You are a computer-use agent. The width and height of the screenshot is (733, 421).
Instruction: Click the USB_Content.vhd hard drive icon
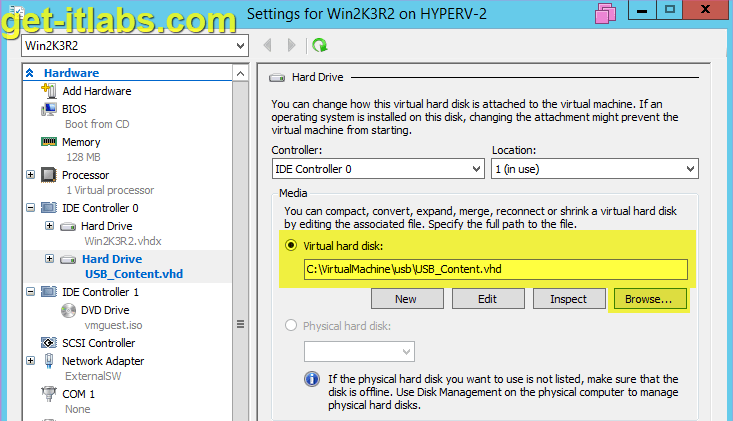click(x=68, y=259)
